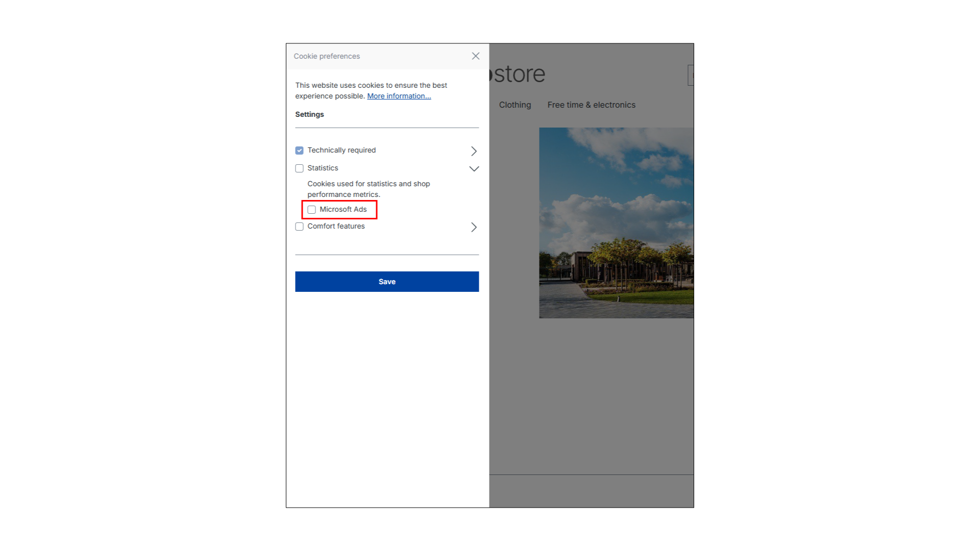This screenshot has height=551, width=980.
Task: Collapse the Statistics section
Action: click(474, 168)
